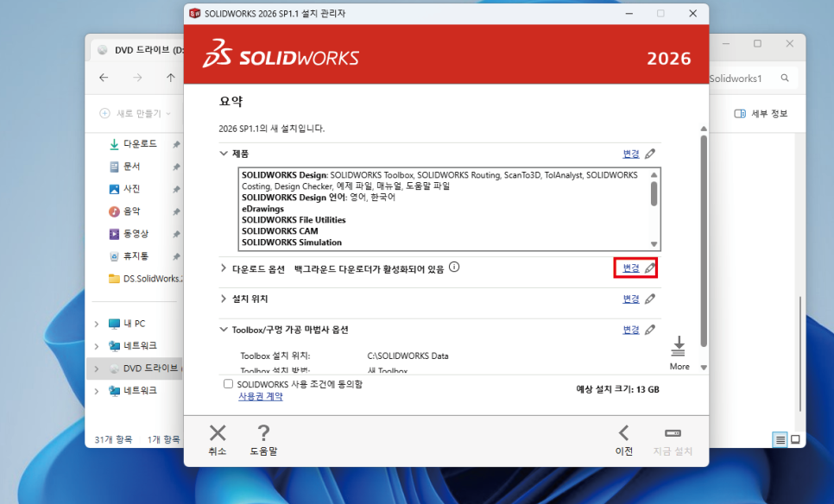Collapse the 제품 section
The image size is (834, 504).
click(x=224, y=154)
